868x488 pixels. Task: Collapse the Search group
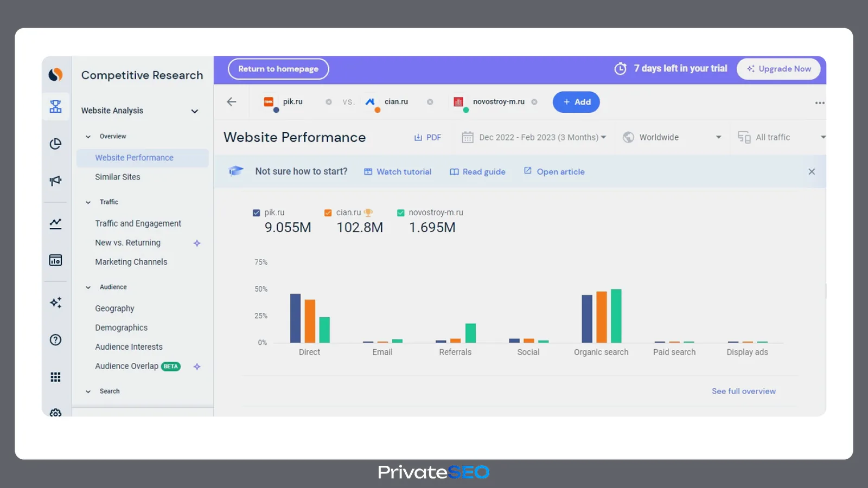point(88,391)
